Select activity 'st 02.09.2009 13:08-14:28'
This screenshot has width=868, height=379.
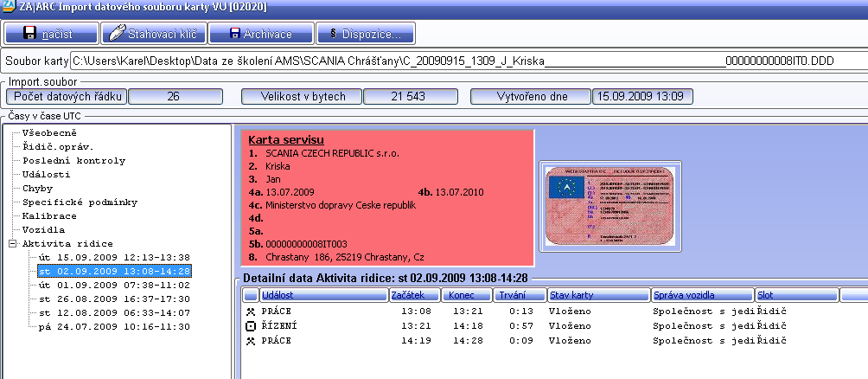pyautogui.click(x=115, y=272)
